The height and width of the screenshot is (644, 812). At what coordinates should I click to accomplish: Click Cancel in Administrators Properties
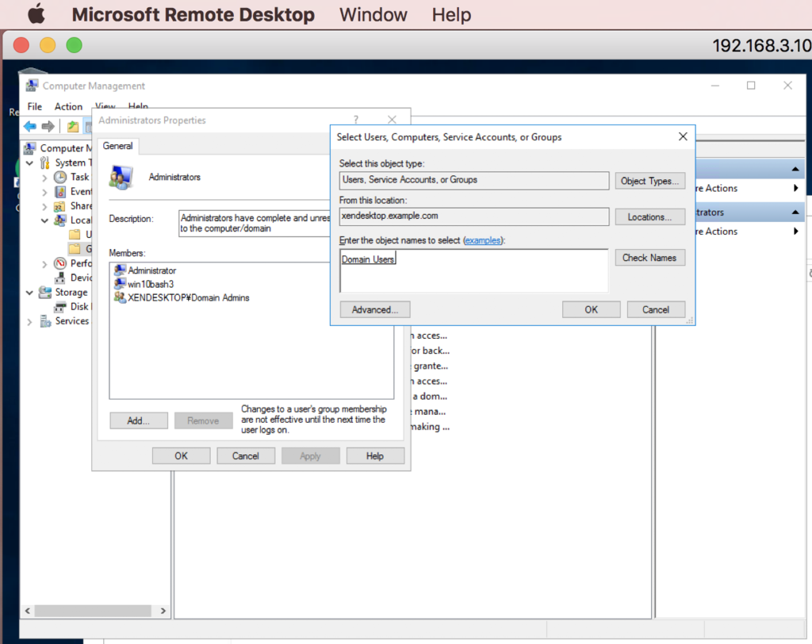246,456
